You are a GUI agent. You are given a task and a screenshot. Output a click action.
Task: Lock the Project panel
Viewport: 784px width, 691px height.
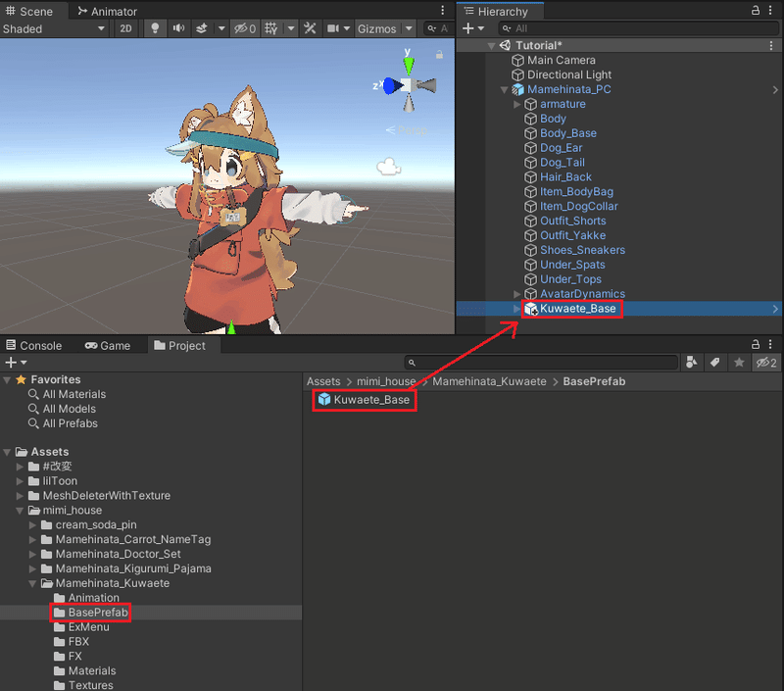click(x=756, y=344)
